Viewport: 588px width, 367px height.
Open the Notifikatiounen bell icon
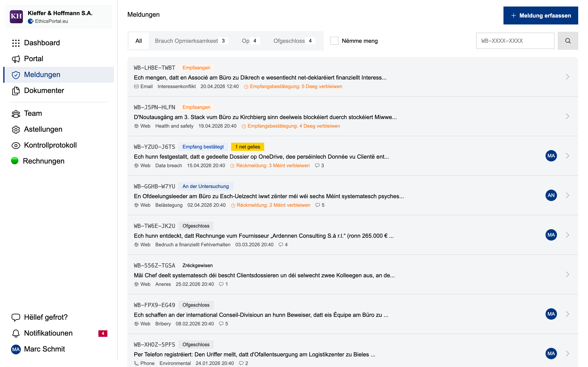[x=16, y=333]
